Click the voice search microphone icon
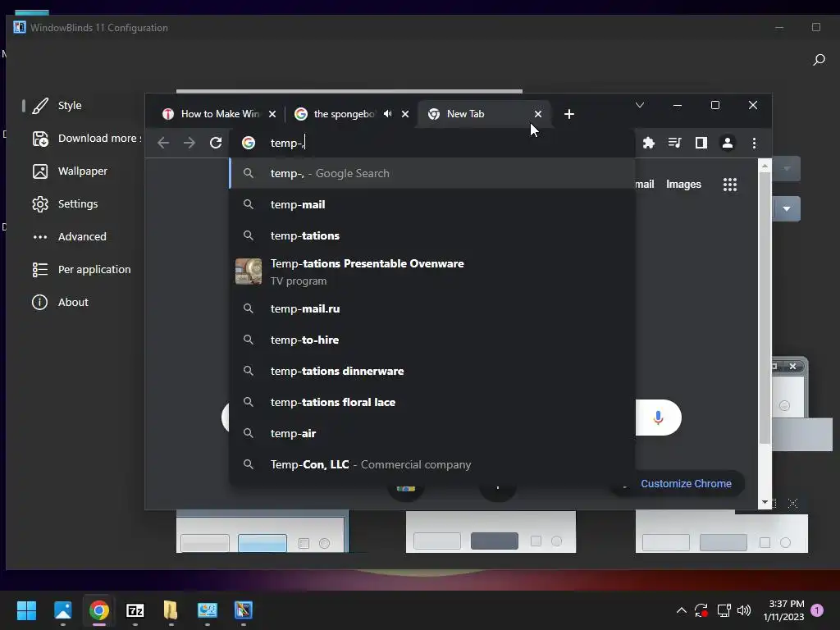 [x=659, y=418]
